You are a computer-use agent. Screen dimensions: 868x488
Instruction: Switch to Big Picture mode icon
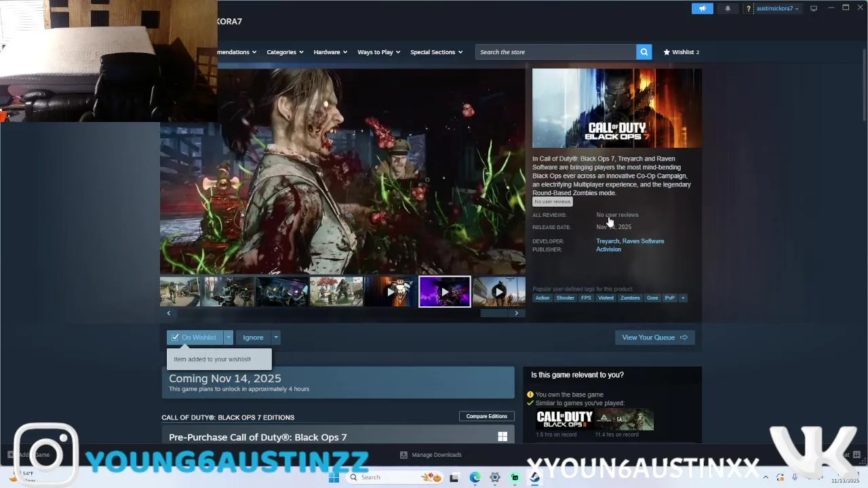click(x=814, y=8)
